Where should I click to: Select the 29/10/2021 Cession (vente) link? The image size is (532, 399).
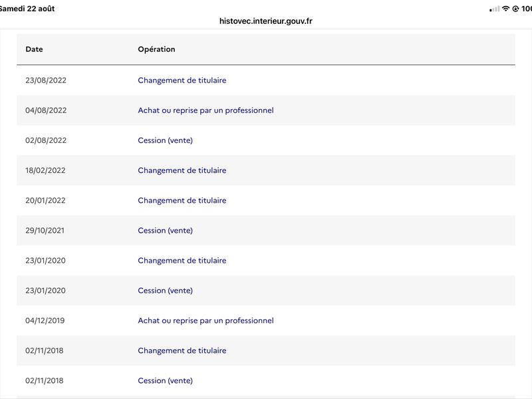(x=165, y=230)
